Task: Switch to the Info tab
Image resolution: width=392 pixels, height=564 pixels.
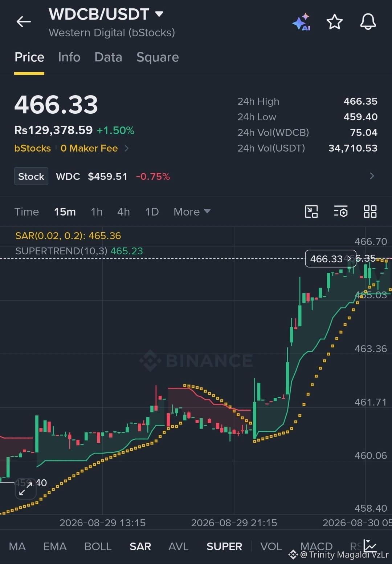Action: coord(69,57)
